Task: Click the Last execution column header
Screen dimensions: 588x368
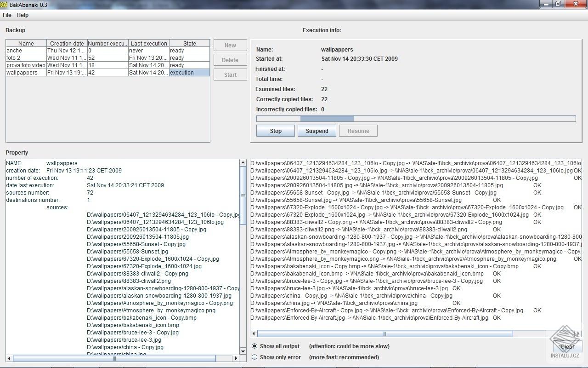Action: (x=149, y=43)
